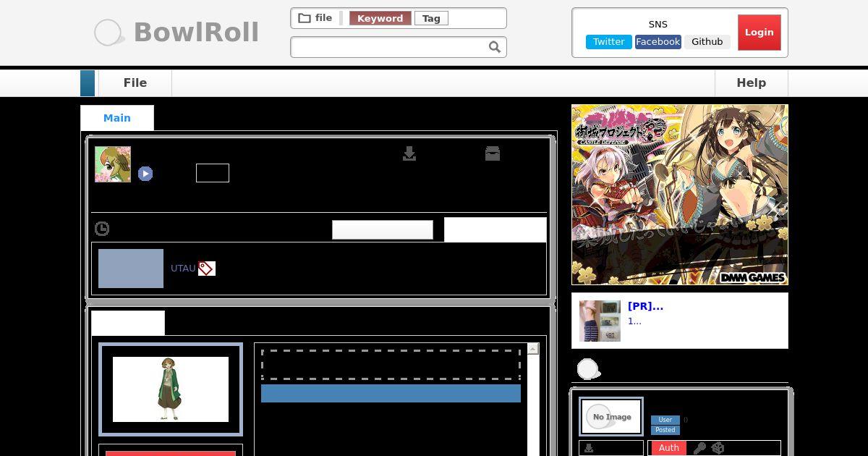Open the [PR]... sponsored link
The height and width of the screenshot is (456, 868).
[x=645, y=306]
